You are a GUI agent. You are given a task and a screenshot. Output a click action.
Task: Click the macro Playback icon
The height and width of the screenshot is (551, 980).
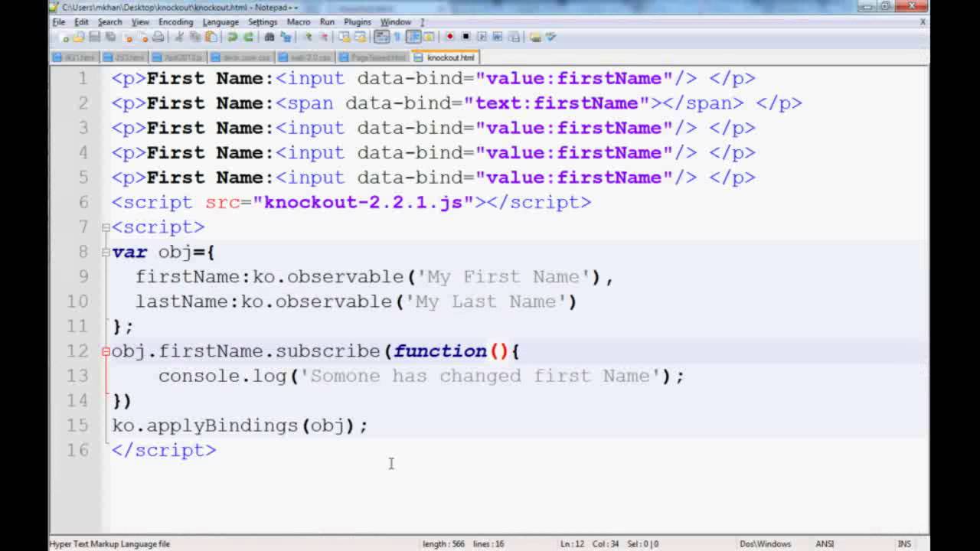pyautogui.click(x=482, y=37)
